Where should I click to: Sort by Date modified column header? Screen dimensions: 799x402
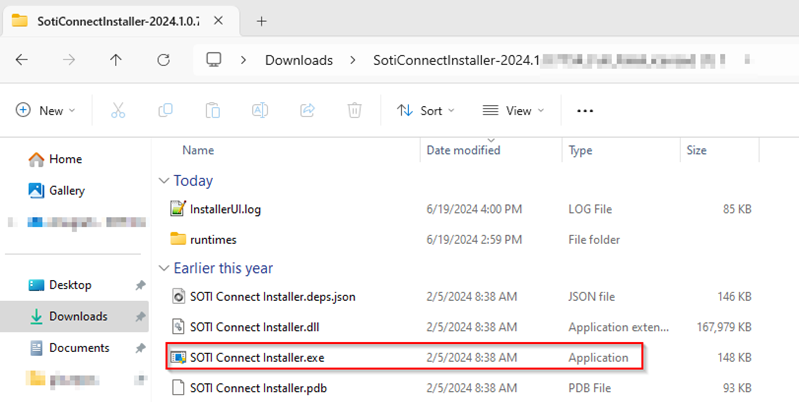point(463,150)
